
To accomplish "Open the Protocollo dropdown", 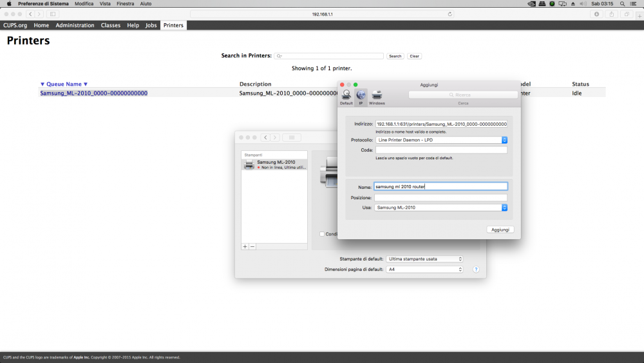I will click(441, 140).
